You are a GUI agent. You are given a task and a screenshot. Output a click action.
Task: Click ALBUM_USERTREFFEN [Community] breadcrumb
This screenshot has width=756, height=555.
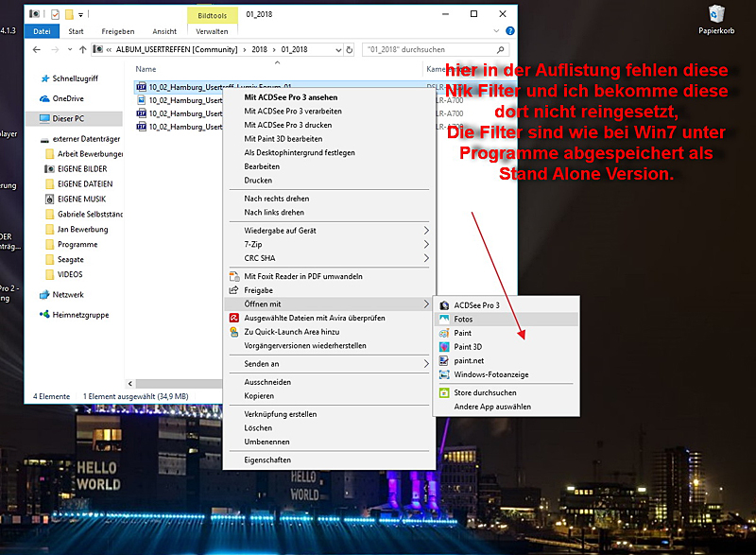click(177, 50)
